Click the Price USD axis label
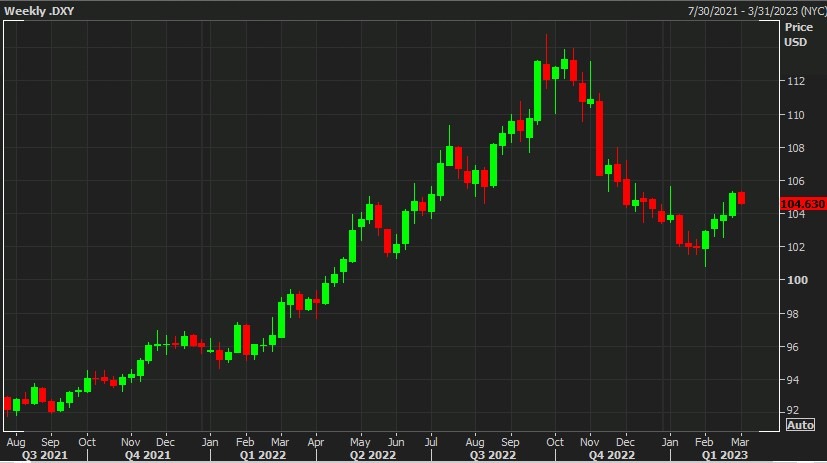 click(797, 35)
